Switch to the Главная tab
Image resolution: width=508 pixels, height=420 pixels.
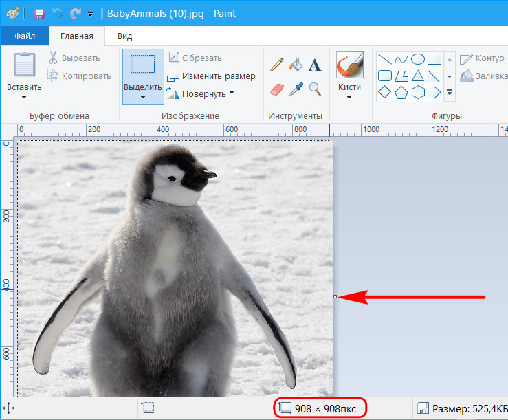[77, 36]
